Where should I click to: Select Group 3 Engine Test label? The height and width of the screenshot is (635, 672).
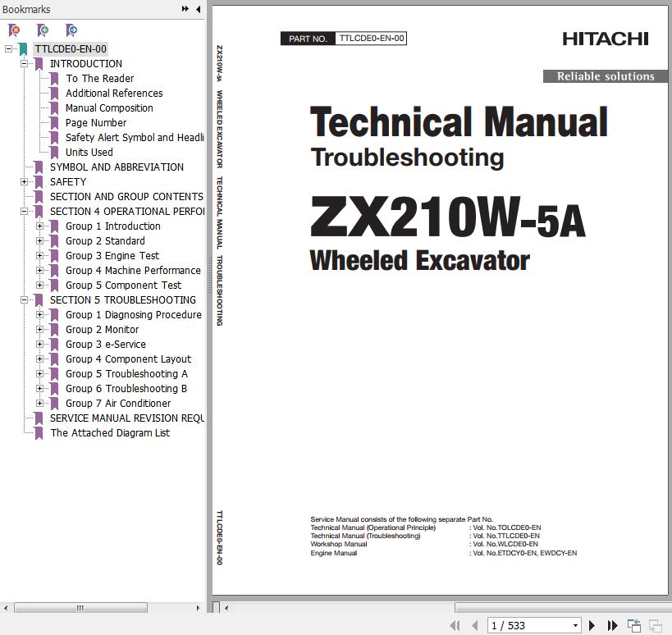(x=112, y=255)
